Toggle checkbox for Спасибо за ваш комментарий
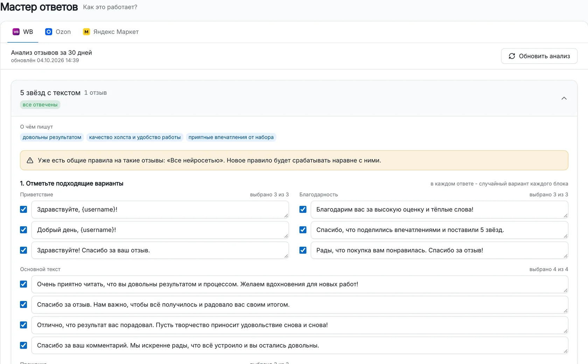 (x=23, y=345)
